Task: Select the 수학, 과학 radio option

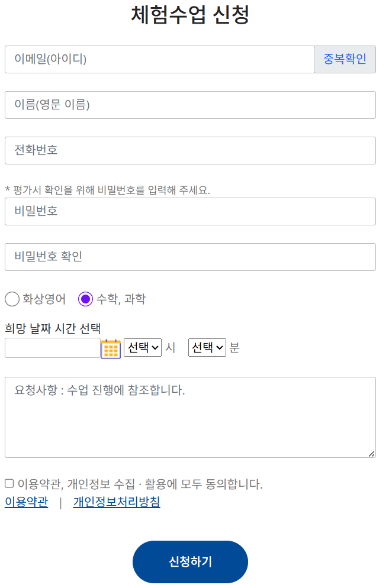Action: pos(85,299)
